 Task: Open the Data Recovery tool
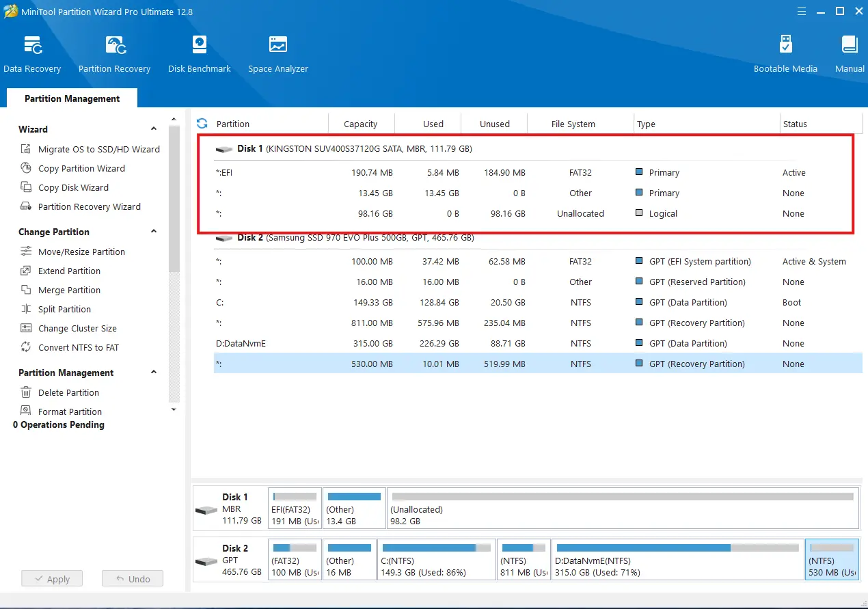(x=32, y=55)
